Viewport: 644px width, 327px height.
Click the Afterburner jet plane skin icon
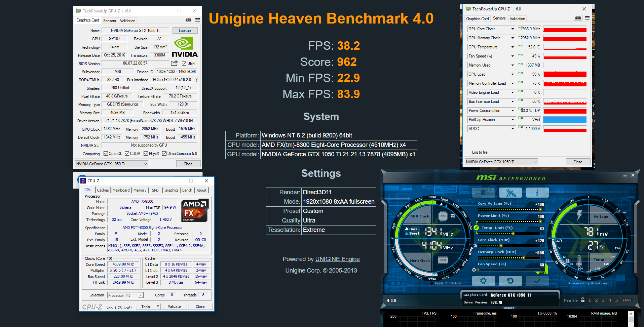pos(510,193)
